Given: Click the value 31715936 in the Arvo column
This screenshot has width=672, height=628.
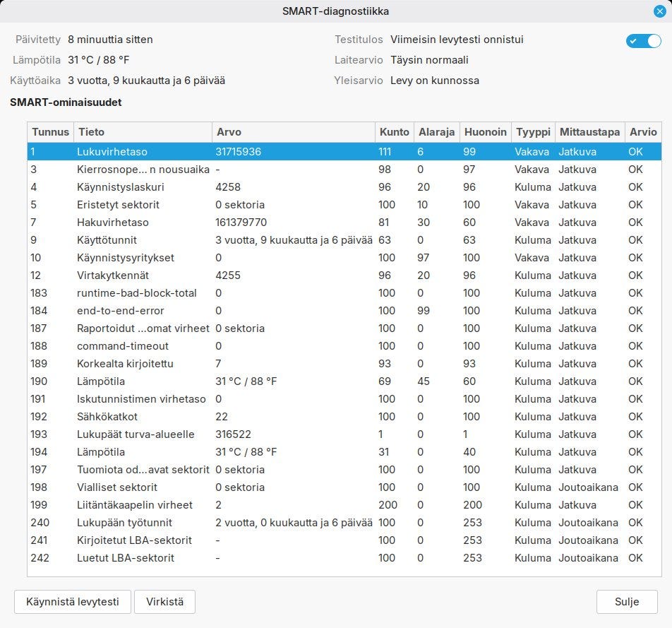Looking at the screenshot, I should click(239, 151).
